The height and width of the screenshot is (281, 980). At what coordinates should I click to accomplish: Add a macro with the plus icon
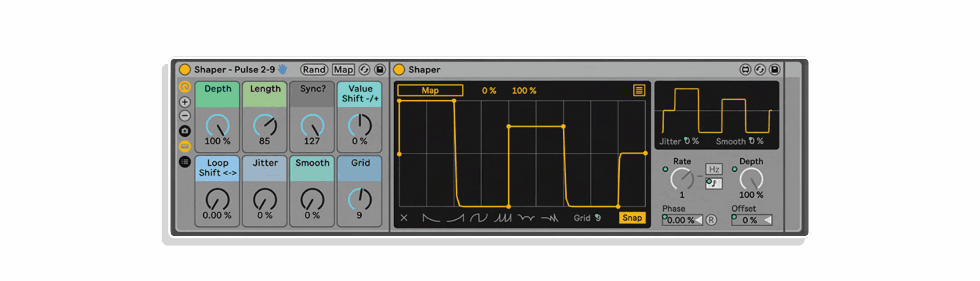185,102
